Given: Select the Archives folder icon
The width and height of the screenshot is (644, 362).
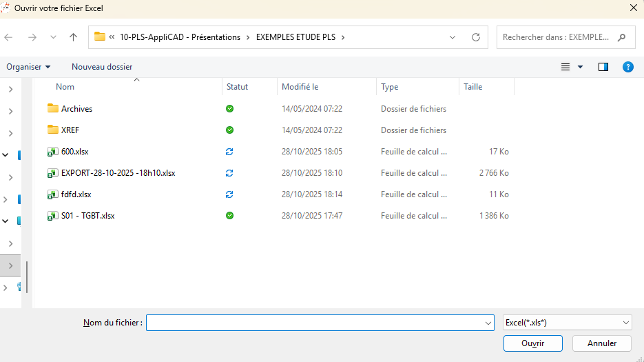Looking at the screenshot, I should [x=53, y=108].
